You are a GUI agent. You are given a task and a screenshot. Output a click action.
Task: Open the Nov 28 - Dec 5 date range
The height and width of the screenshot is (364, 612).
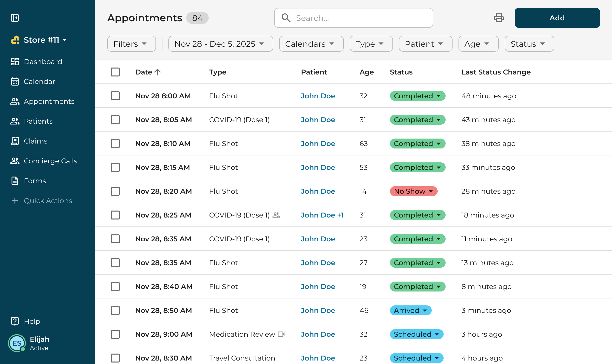click(221, 44)
